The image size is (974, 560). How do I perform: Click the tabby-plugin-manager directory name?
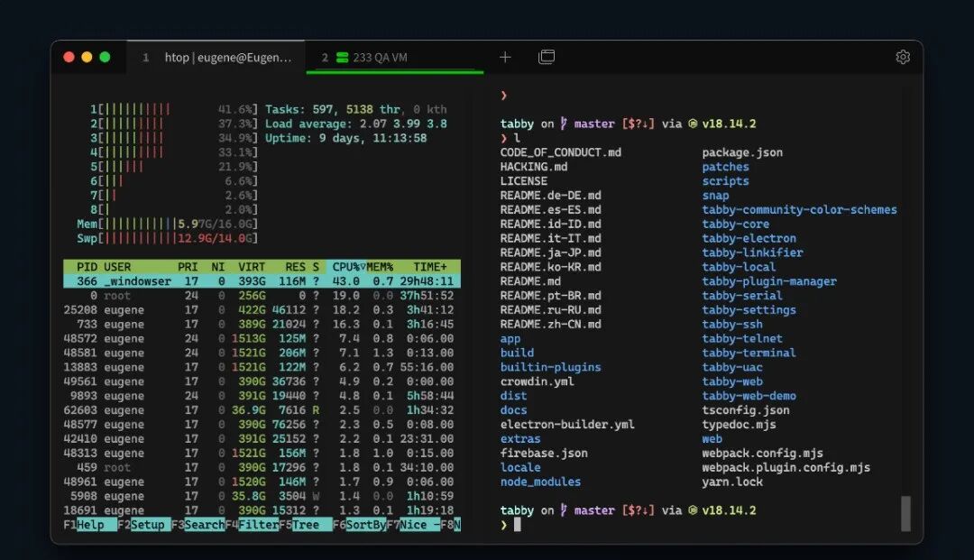point(769,281)
